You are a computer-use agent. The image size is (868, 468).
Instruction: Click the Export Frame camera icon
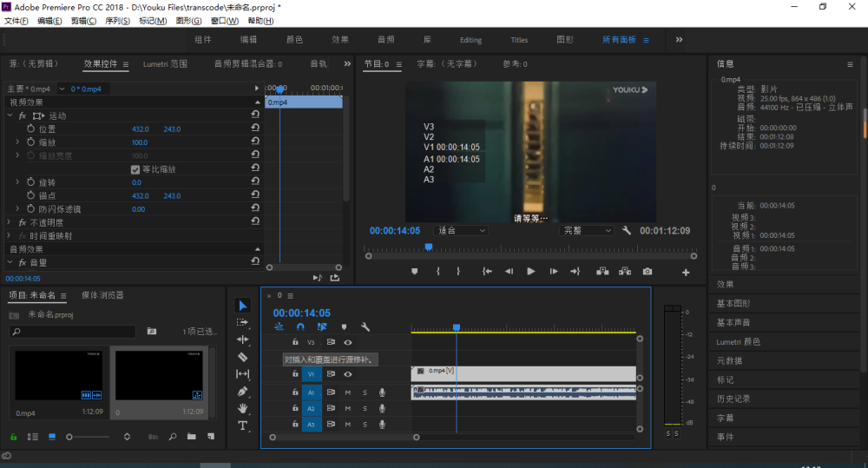[648, 272]
